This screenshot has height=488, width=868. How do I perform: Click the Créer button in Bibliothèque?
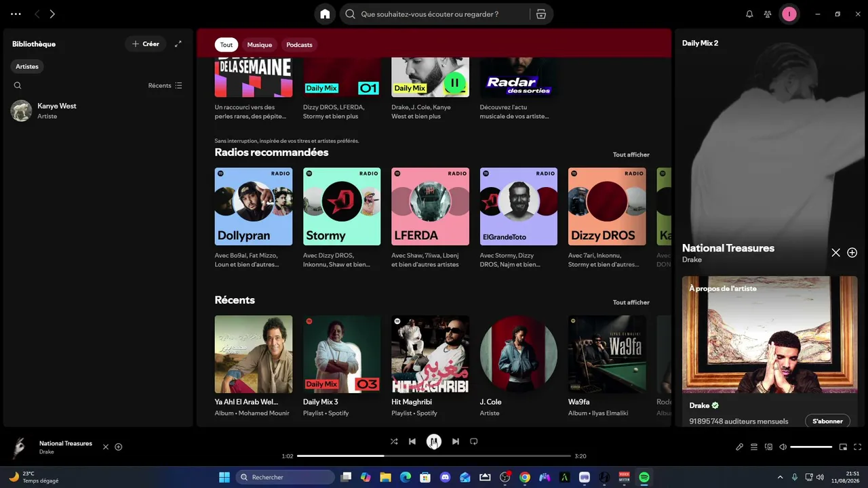[145, 44]
